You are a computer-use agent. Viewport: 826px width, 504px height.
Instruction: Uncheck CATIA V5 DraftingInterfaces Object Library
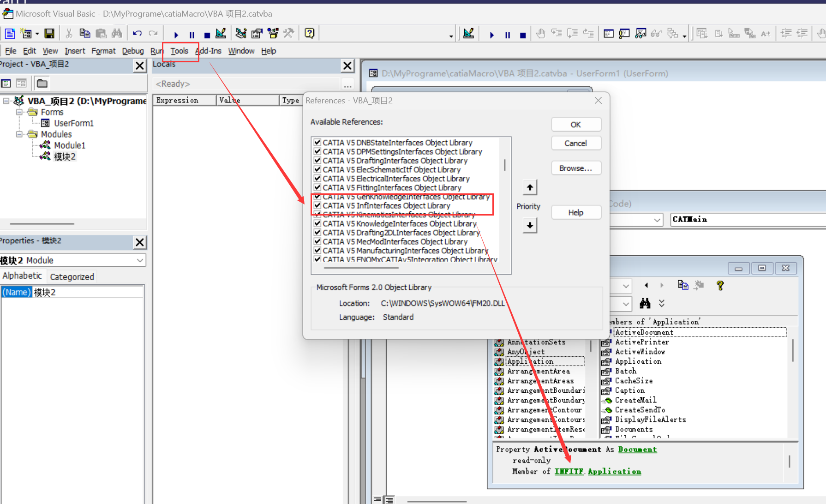click(x=317, y=161)
